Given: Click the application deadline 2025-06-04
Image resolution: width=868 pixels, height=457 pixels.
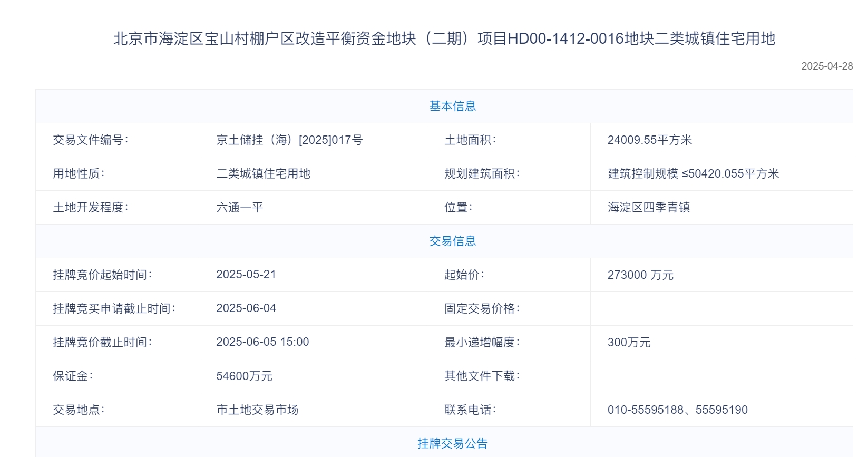Looking at the screenshot, I should tap(246, 308).
